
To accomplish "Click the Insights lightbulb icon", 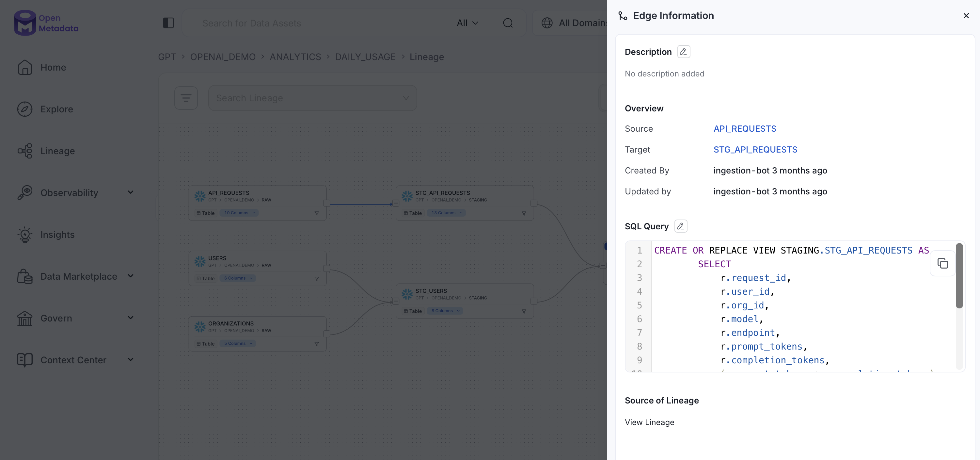I will click(25, 235).
